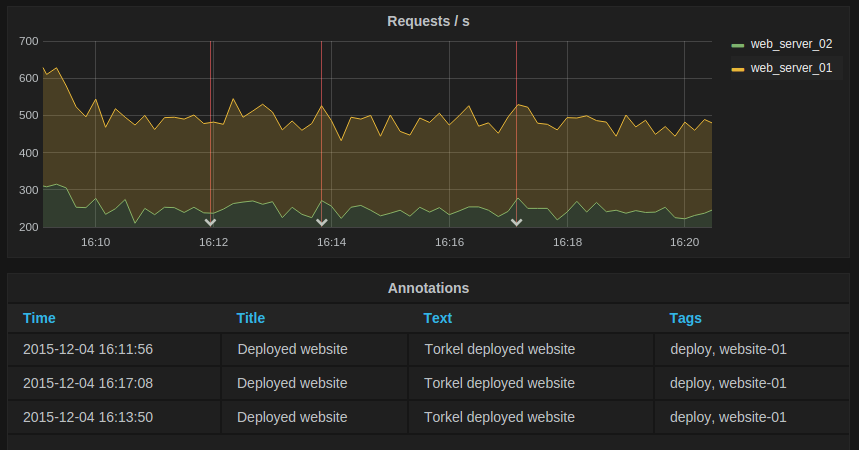Select the 2015-12-04 16:17:08 time cell

pos(88,383)
